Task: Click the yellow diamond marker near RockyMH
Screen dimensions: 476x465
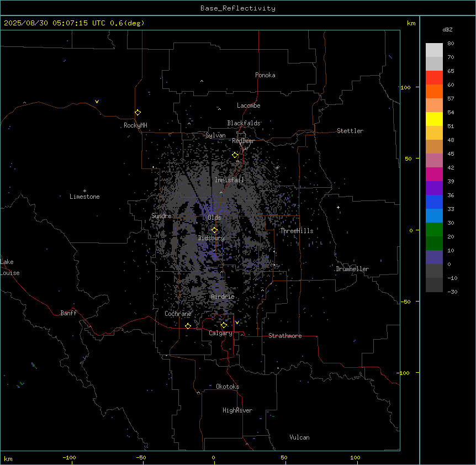Action: pyautogui.click(x=137, y=113)
